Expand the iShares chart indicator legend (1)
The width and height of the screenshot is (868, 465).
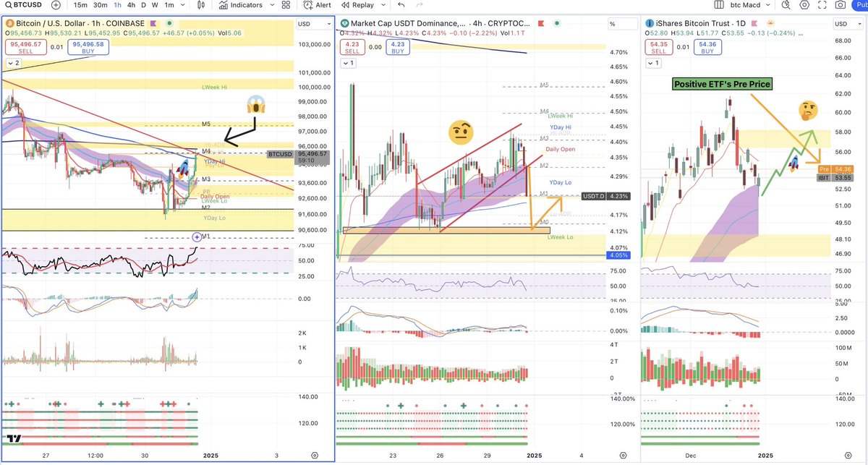(x=653, y=63)
